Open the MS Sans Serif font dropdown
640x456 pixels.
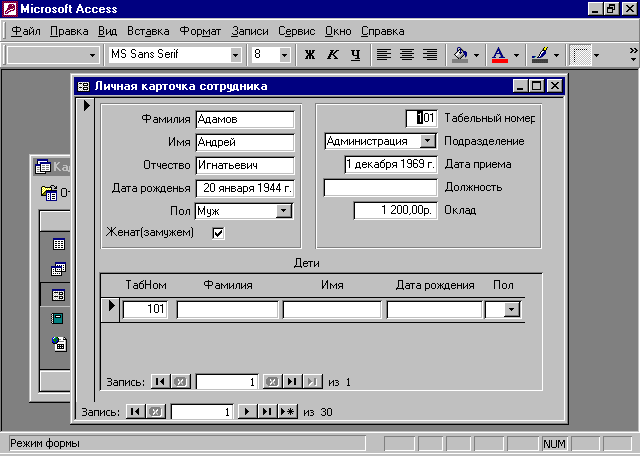(x=235, y=54)
